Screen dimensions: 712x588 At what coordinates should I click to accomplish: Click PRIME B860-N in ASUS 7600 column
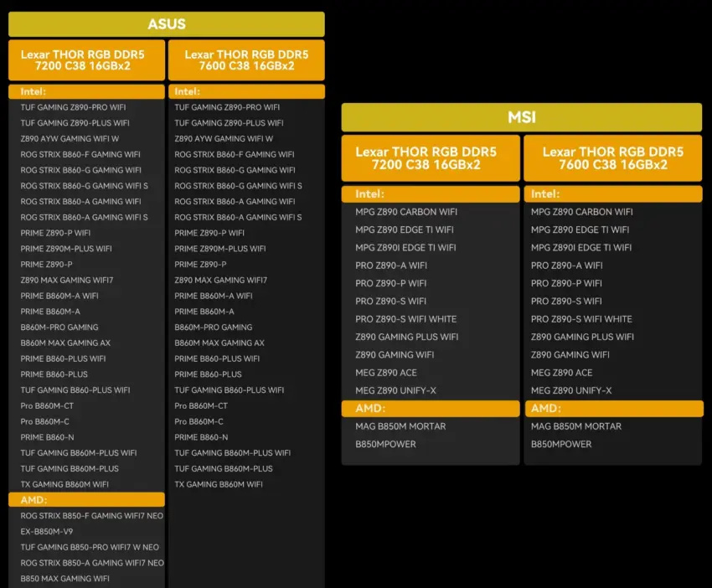tap(201, 437)
